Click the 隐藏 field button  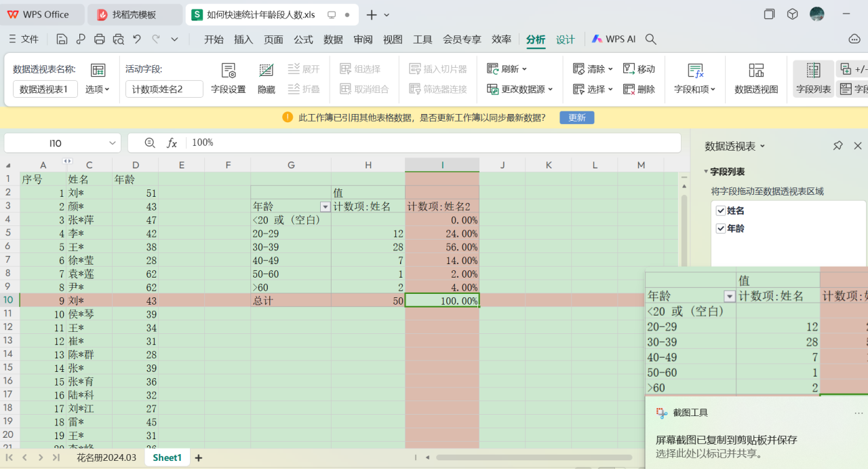[267, 79]
